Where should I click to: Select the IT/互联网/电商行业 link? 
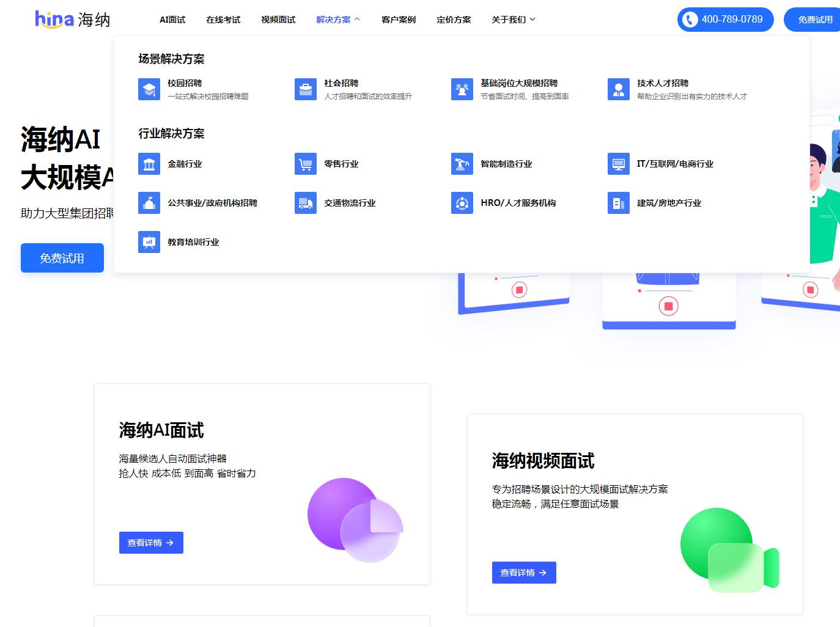click(675, 164)
